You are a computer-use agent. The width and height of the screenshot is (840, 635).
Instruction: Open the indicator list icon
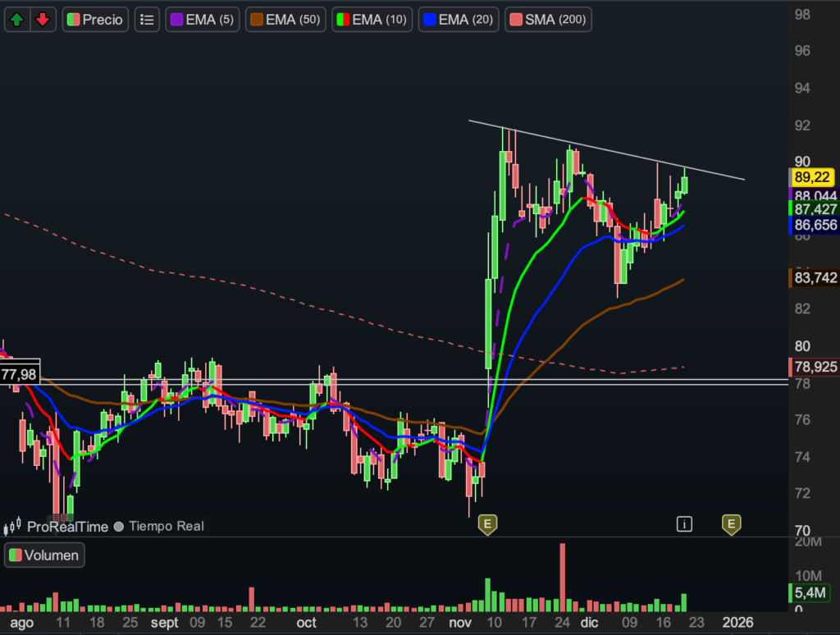coord(147,20)
